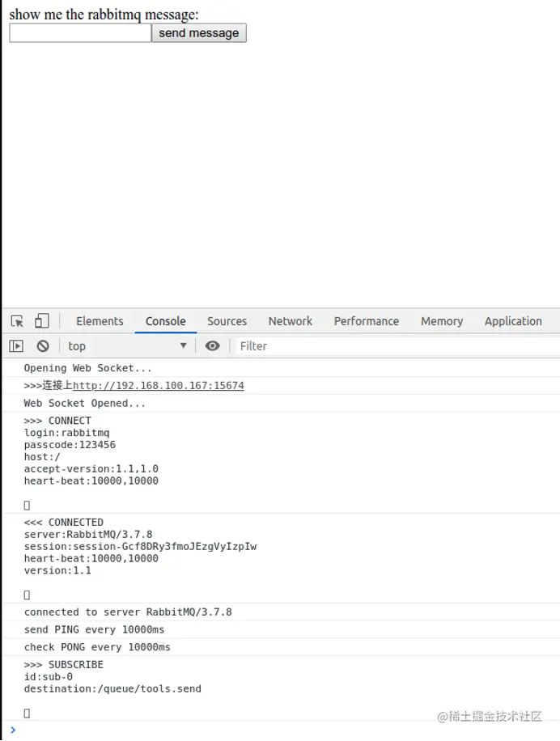Image resolution: width=560 pixels, height=741 pixels.
Task: Show the console sidebar
Action: click(16, 346)
